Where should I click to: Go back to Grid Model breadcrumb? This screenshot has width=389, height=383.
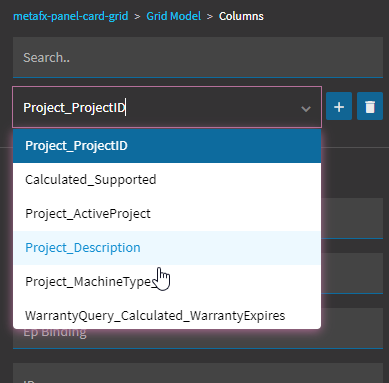point(174,16)
